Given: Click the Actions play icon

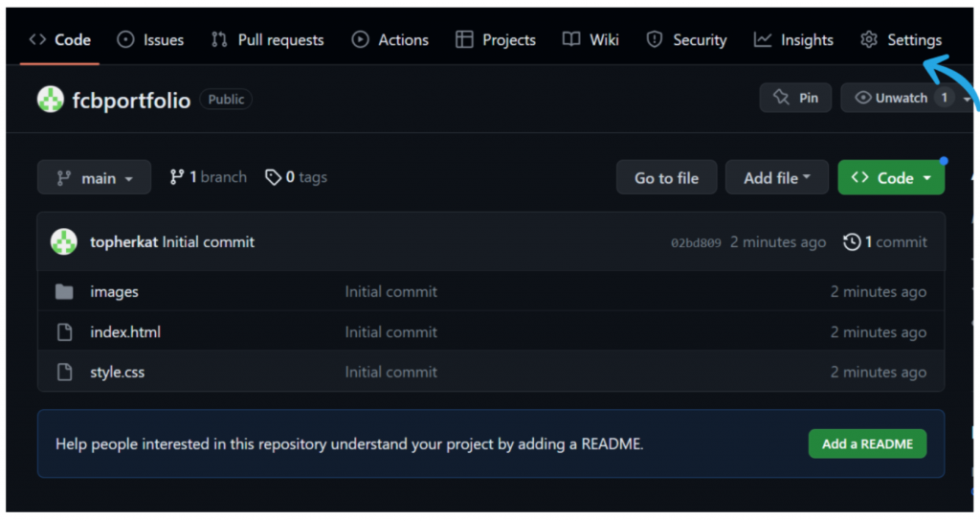Looking at the screenshot, I should click(x=360, y=39).
